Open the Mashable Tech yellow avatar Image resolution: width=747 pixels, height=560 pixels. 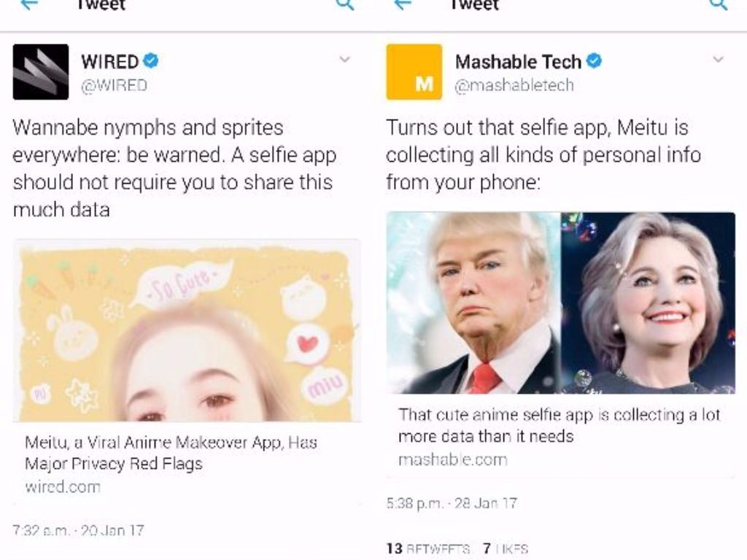tap(414, 72)
